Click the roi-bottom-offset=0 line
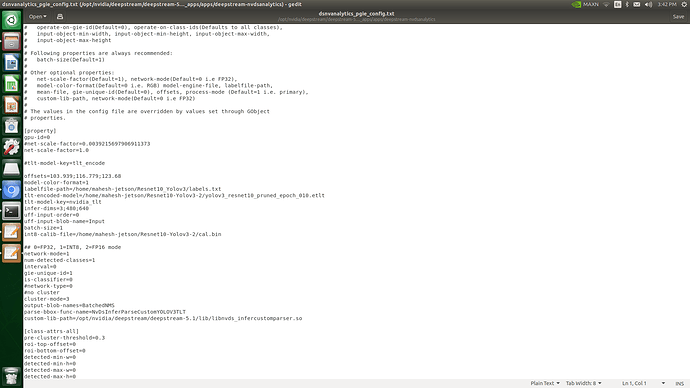Viewport: 690px width, 388px height. click(55, 351)
